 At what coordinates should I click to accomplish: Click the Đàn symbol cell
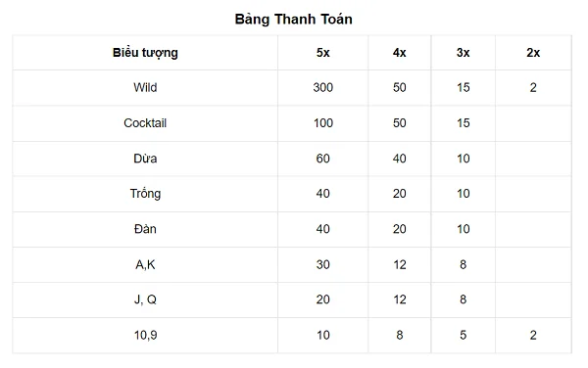coord(145,229)
